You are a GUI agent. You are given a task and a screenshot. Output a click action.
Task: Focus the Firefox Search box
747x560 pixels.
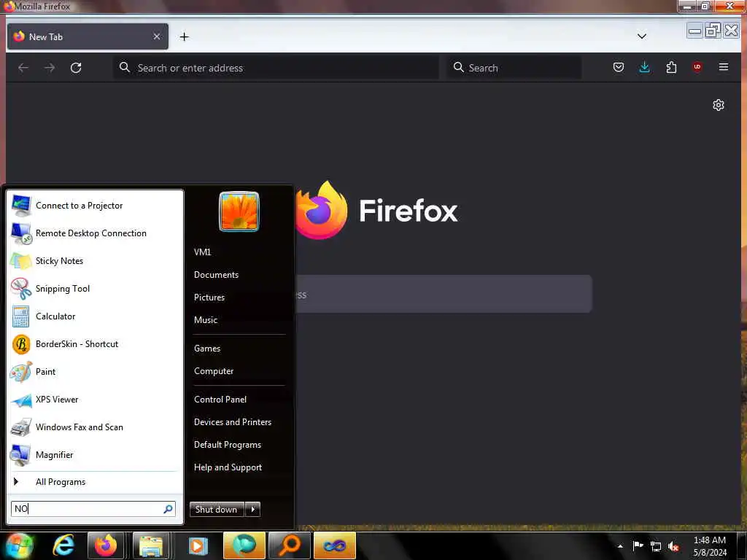[x=514, y=68]
